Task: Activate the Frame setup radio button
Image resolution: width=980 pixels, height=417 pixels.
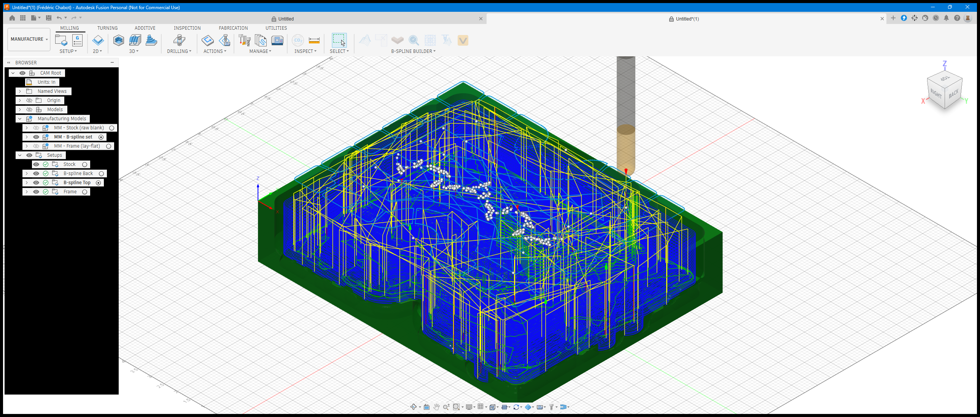Action: (85, 192)
